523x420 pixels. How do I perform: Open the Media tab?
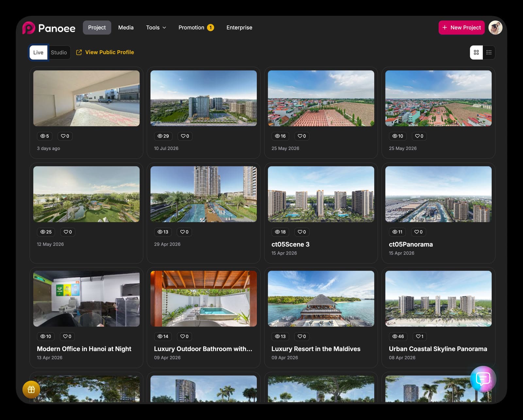126,27
